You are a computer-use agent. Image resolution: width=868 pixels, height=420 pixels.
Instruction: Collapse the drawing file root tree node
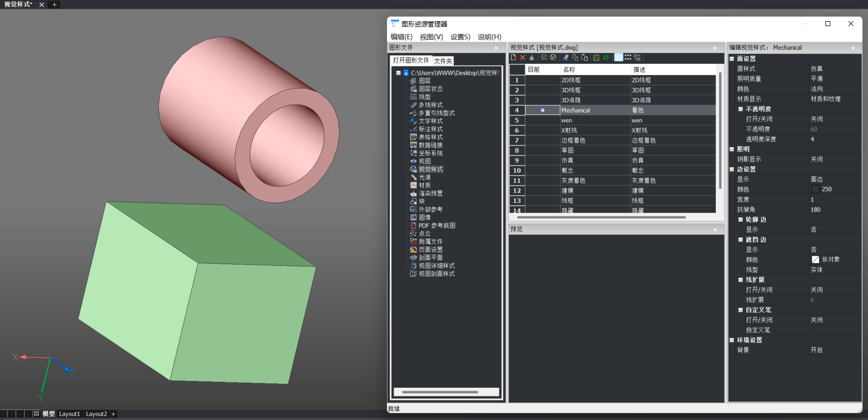point(399,73)
